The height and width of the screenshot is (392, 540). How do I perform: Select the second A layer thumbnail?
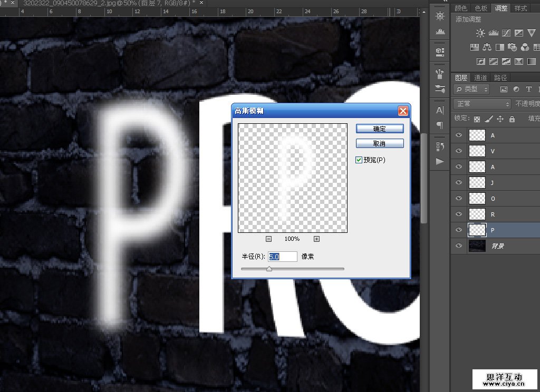(x=477, y=167)
